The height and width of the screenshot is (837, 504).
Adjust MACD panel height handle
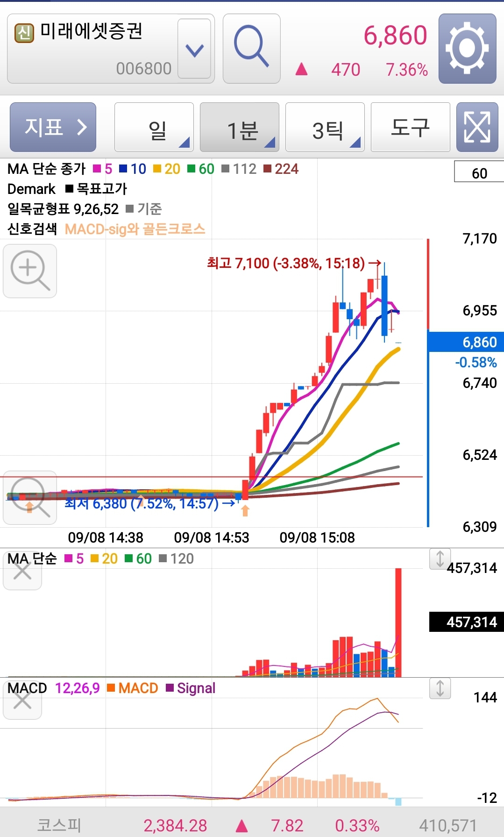pos(440,688)
